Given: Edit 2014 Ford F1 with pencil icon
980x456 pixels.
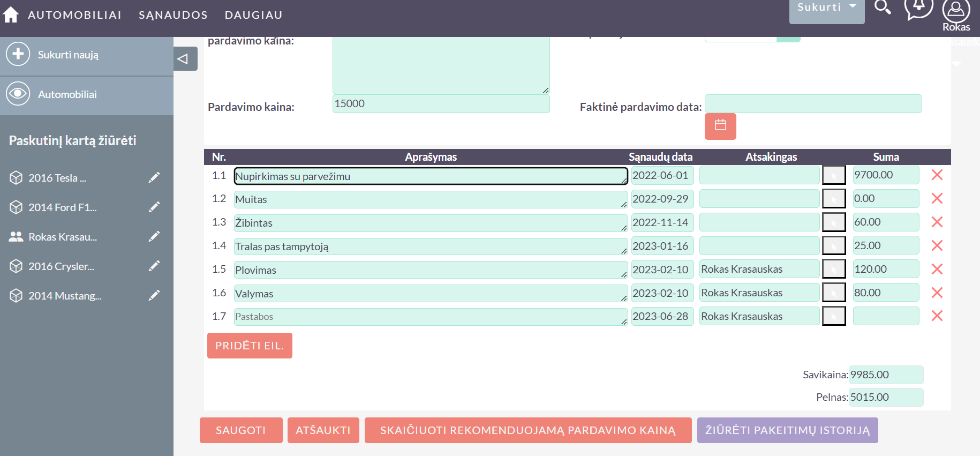Looking at the screenshot, I should point(154,207).
